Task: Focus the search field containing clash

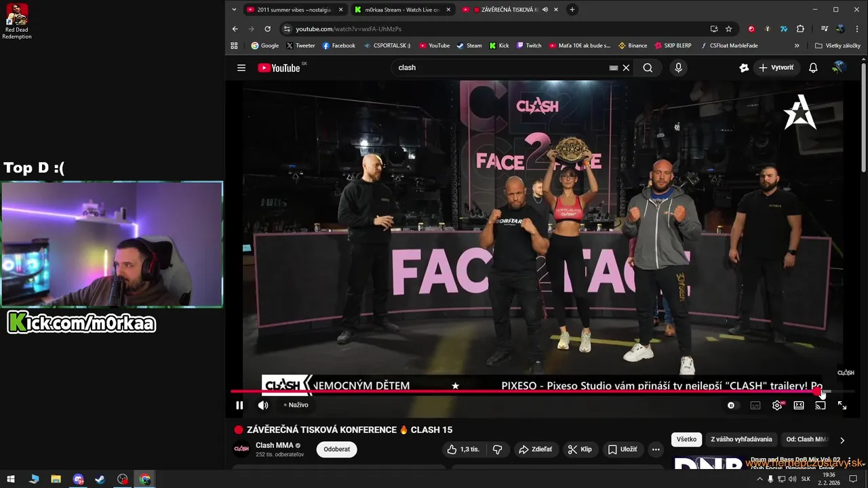Action: pyautogui.click(x=502, y=68)
